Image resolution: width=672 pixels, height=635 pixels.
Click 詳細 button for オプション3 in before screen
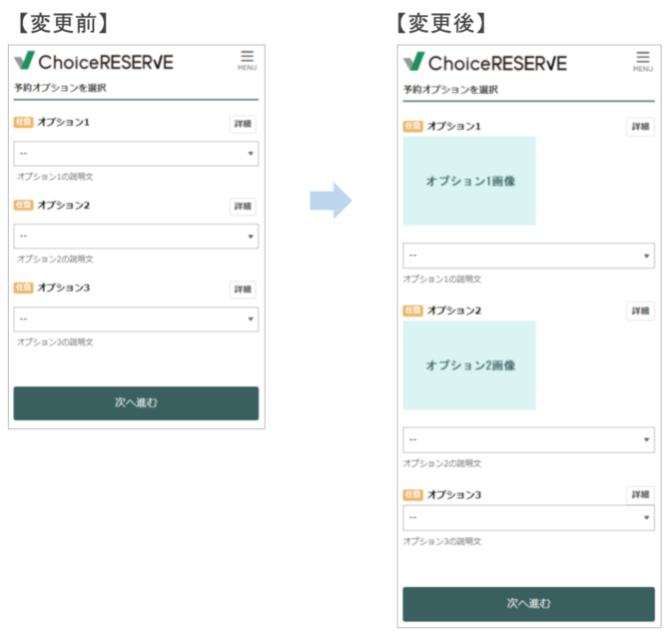click(243, 290)
